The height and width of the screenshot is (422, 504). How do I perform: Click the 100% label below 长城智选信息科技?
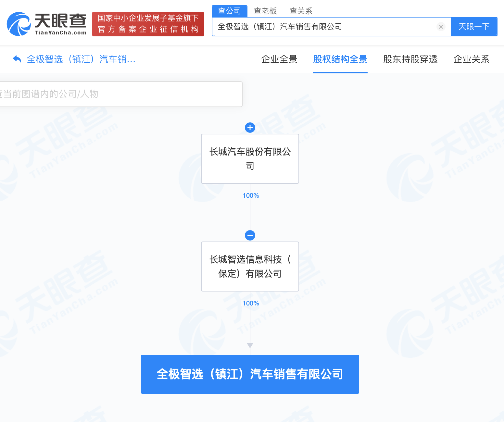tap(251, 303)
